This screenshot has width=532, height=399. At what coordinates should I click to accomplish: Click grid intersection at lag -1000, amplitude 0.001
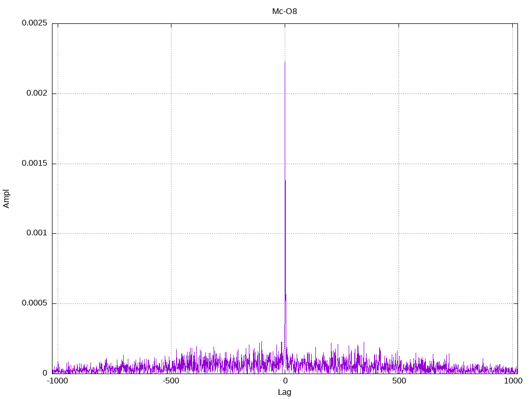coord(58,233)
